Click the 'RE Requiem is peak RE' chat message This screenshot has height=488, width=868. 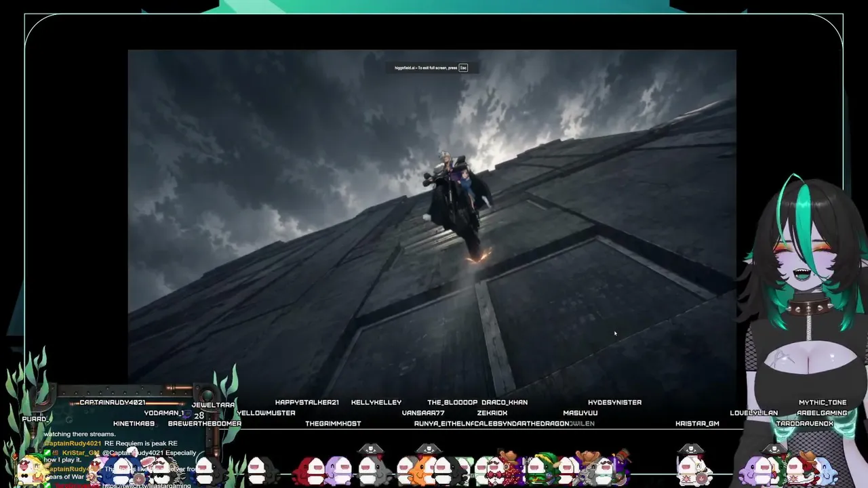140,443
